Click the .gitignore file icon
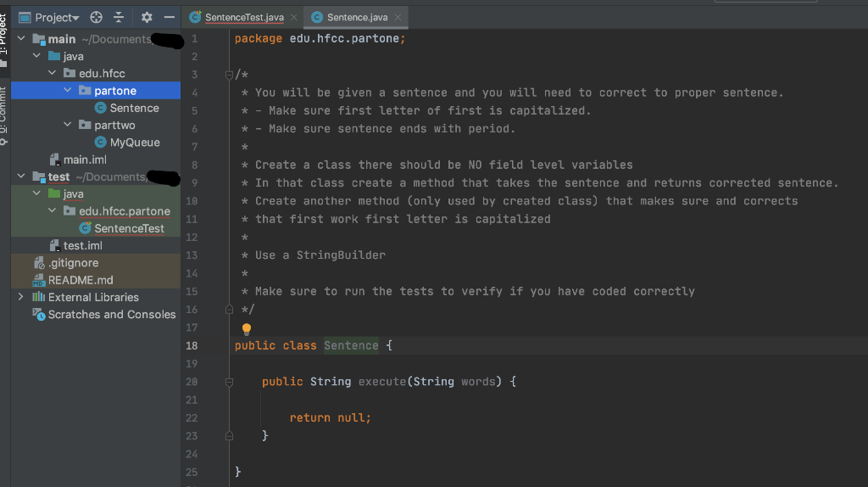The image size is (868, 487). tap(39, 263)
